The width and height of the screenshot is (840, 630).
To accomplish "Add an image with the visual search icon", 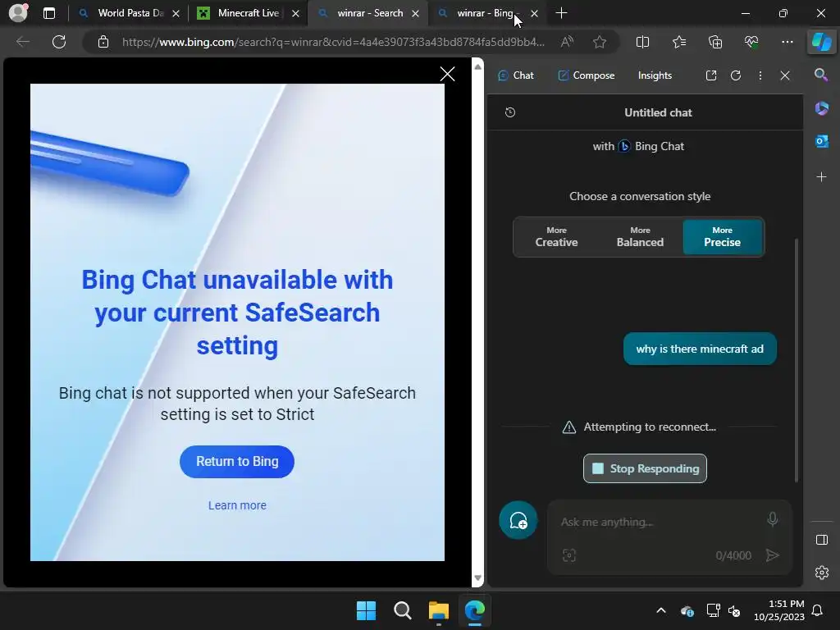I will coord(569,555).
